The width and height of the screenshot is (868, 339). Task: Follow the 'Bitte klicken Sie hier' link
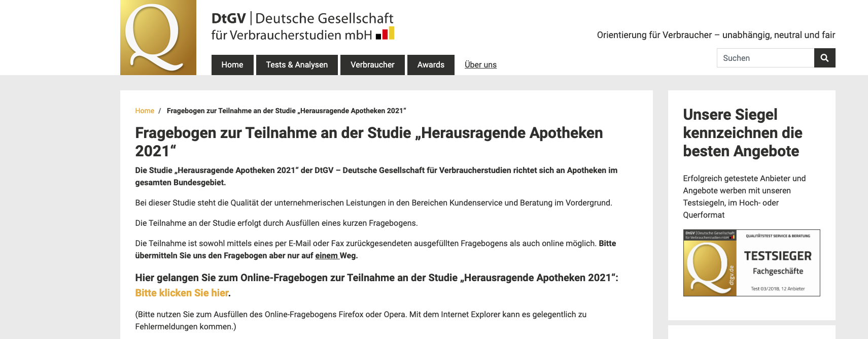pyautogui.click(x=182, y=293)
